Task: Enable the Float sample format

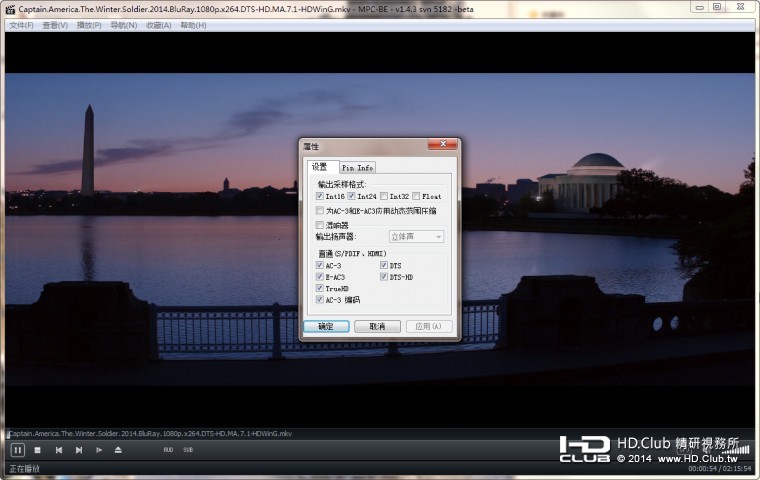Action: click(416, 197)
